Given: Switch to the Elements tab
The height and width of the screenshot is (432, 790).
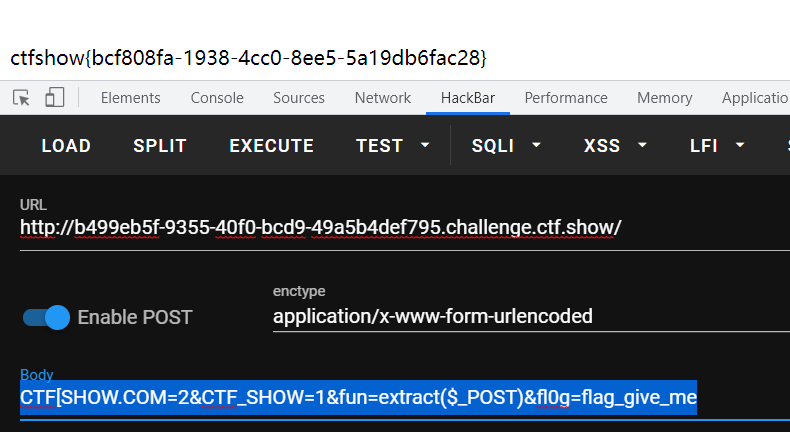Looking at the screenshot, I should (x=130, y=98).
